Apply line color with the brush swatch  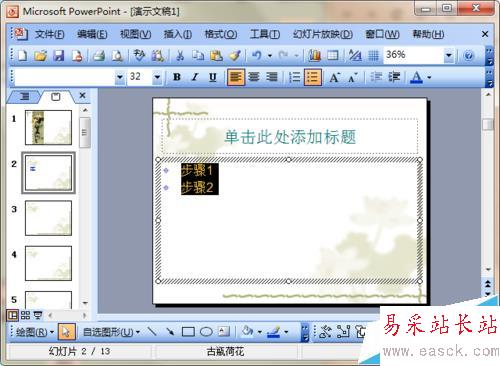(273, 332)
